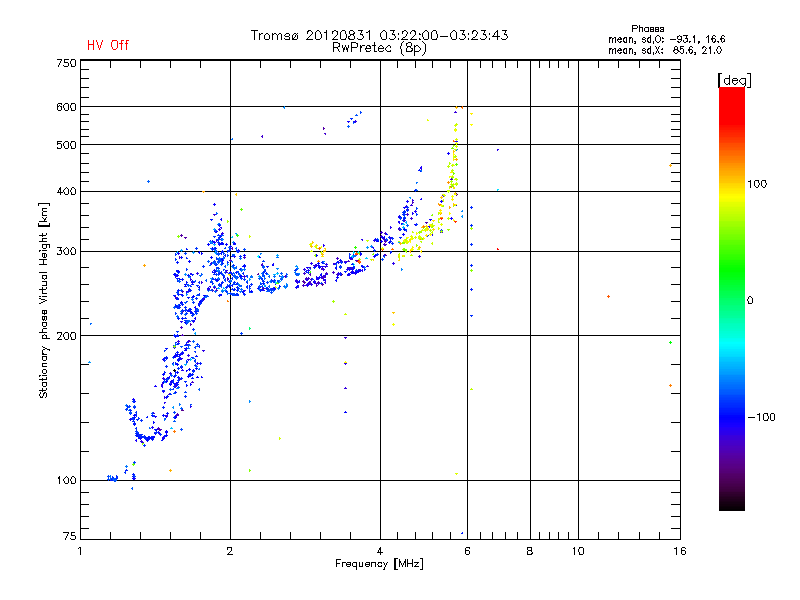Click the y-axis tick label "600"
Screen dimensions: 800x600
pyautogui.click(x=66, y=107)
